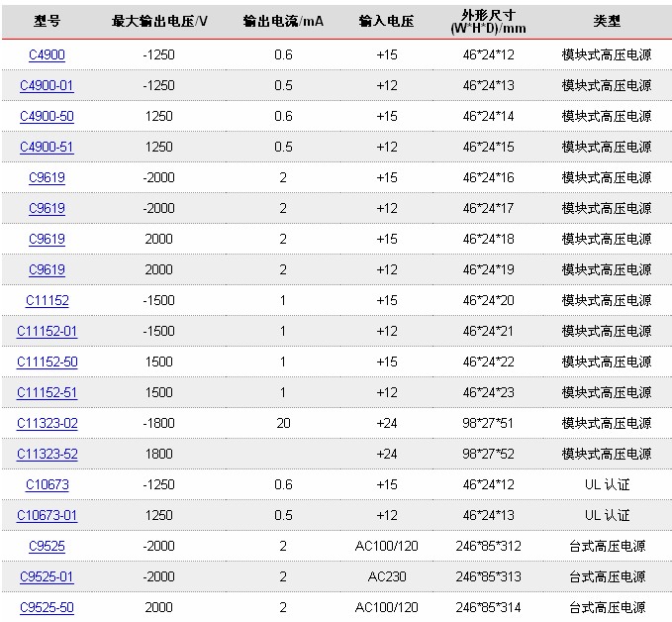672x622 pixels.
Task: Follow the C10673 link
Action: tap(48, 484)
